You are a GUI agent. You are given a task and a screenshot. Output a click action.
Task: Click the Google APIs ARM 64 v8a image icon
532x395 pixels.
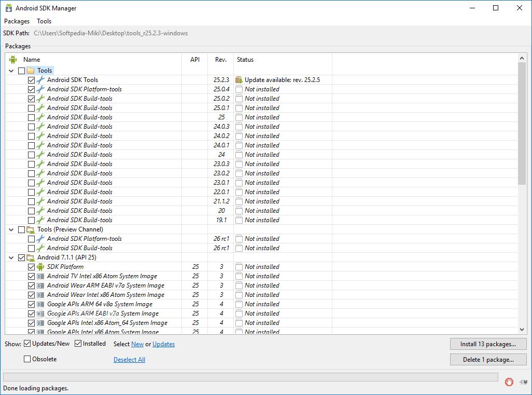coord(40,304)
